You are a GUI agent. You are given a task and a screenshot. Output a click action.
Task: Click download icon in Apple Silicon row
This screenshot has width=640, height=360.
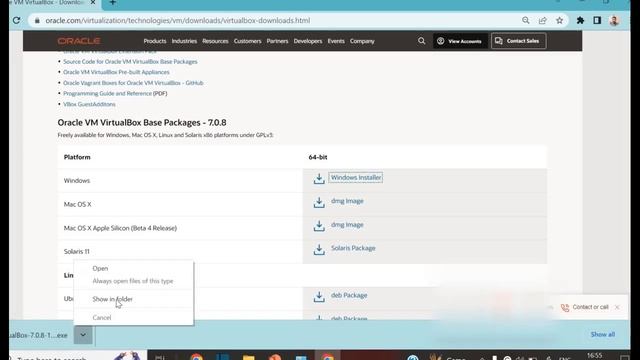point(319,226)
